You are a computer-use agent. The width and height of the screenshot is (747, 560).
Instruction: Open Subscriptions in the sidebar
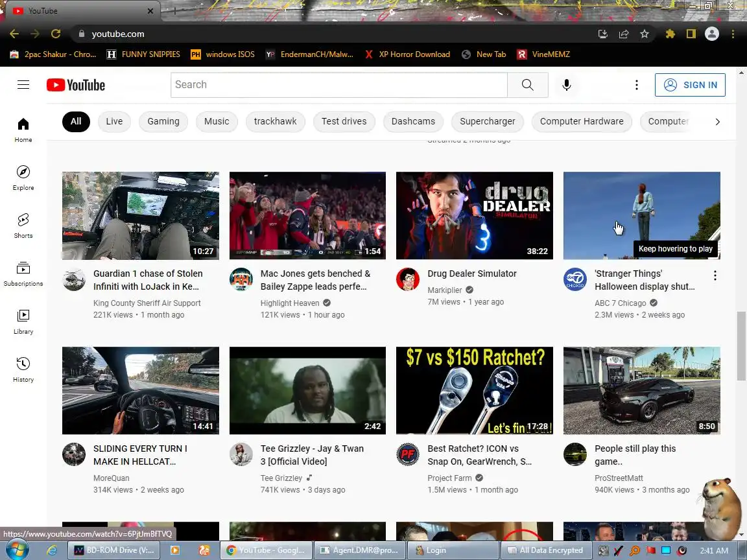pyautogui.click(x=23, y=274)
